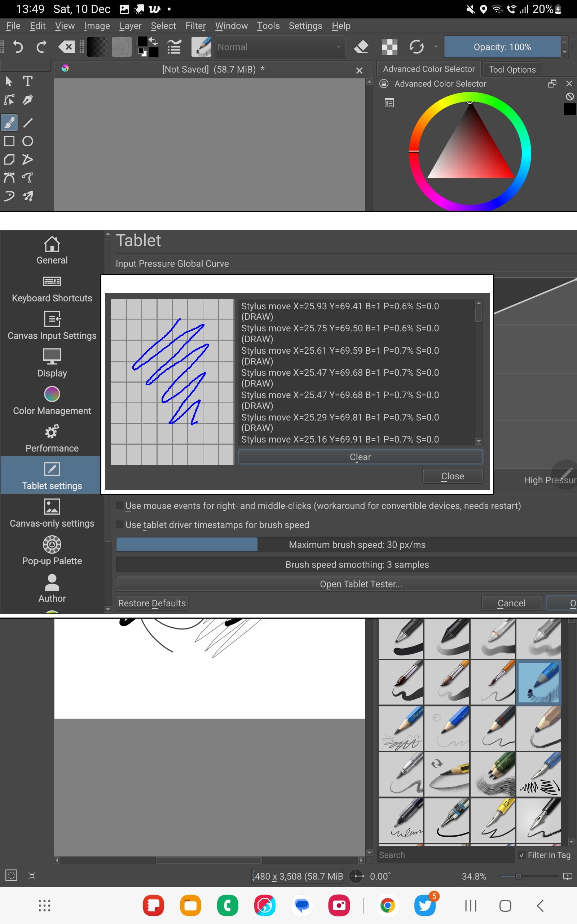Open the Settings menu

click(305, 25)
